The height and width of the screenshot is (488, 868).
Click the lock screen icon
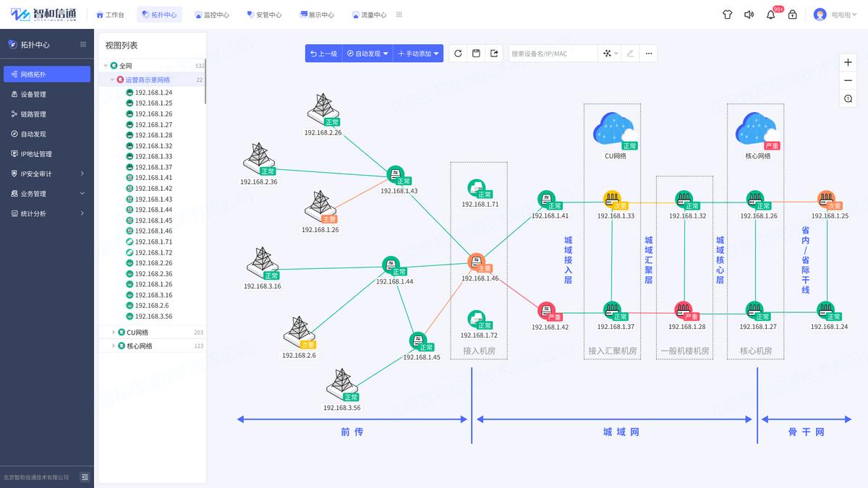tap(792, 14)
